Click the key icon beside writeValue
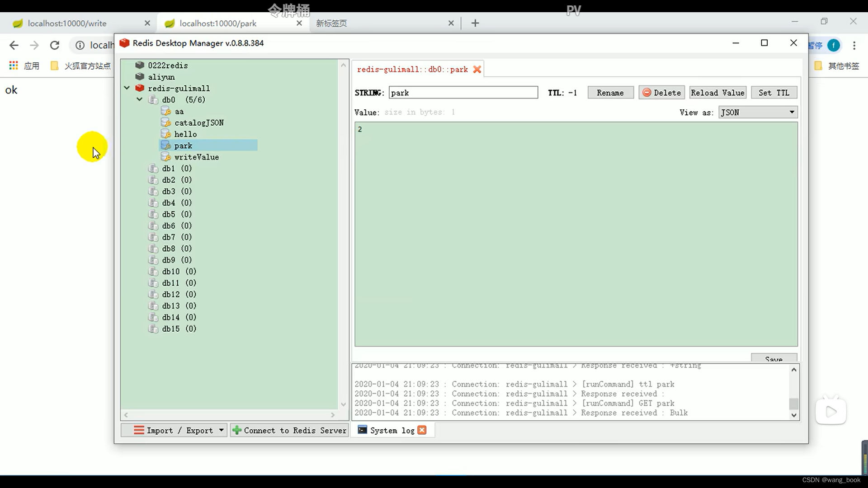This screenshot has height=488, width=868. (x=166, y=157)
